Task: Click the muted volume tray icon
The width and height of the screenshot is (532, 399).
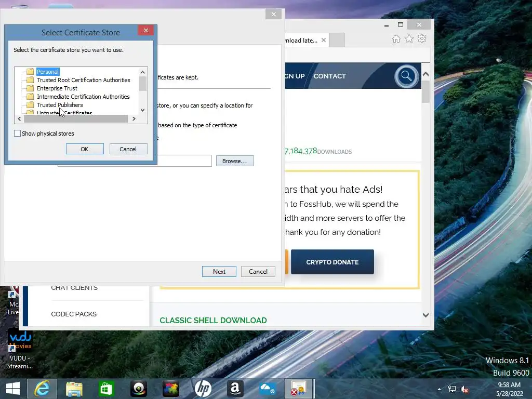Action: click(x=464, y=390)
